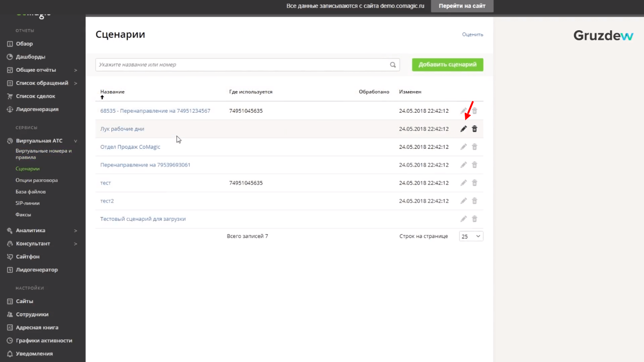
Task: Click the Консультант sidebar icon
Action: pyautogui.click(x=10, y=244)
